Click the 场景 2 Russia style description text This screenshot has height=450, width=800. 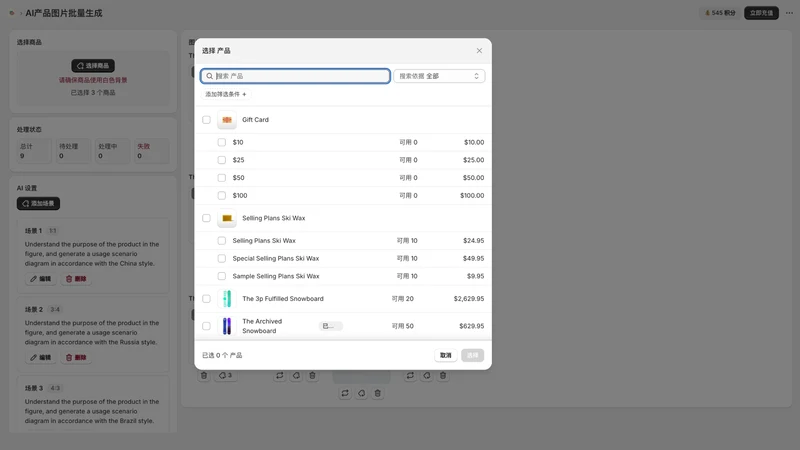92,333
